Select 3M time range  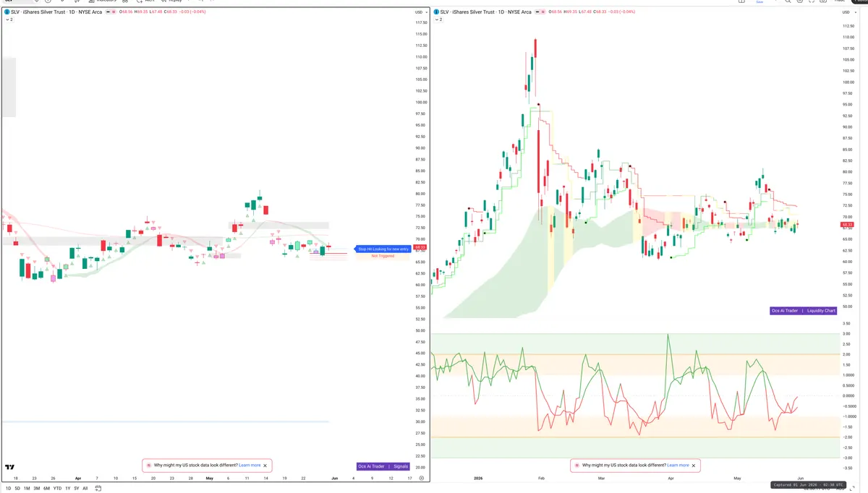point(36,489)
